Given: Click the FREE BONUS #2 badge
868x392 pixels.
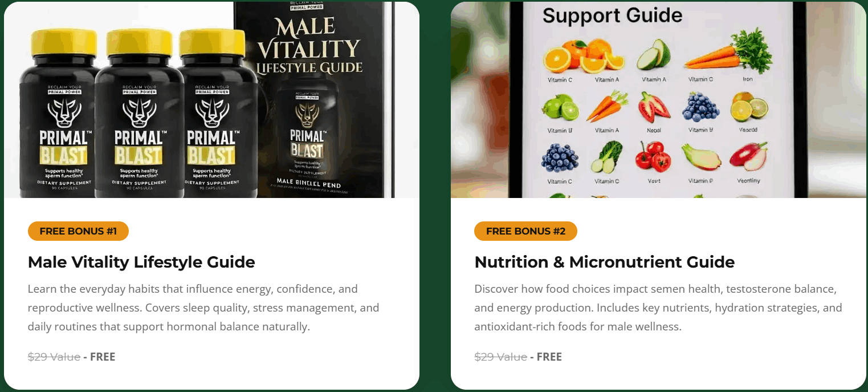Looking at the screenshot, I should coord(525,231).
